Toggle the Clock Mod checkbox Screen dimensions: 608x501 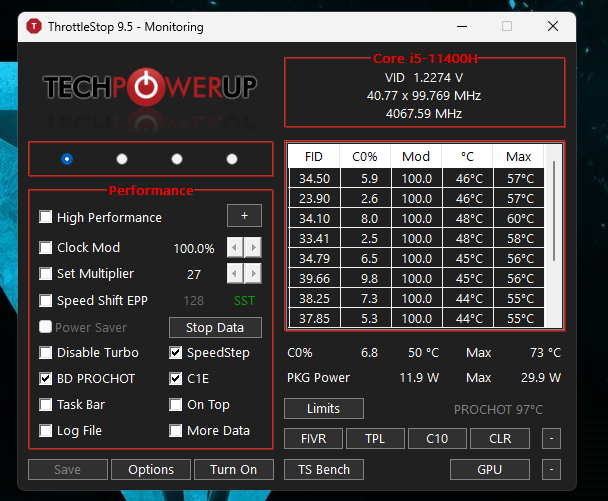coord(45,247)
